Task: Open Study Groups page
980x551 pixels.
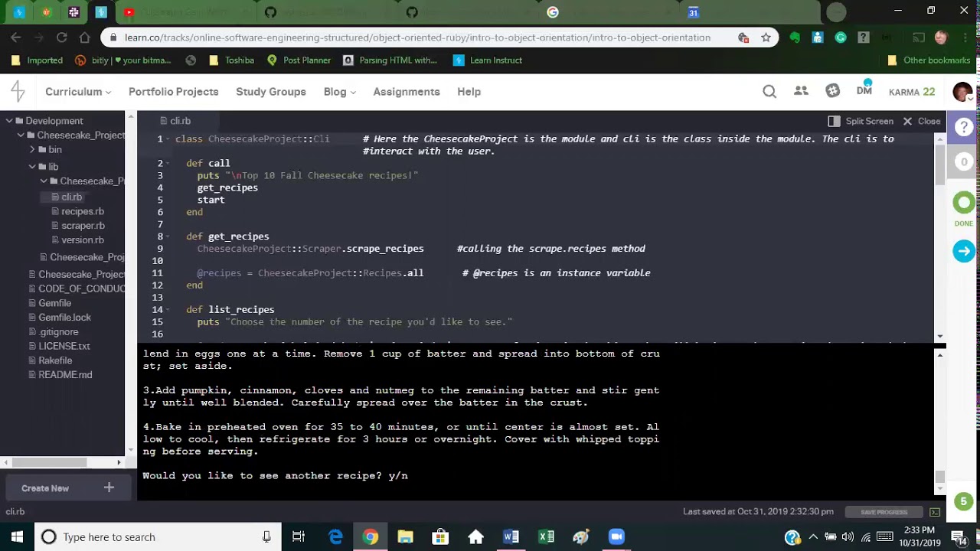Action: pos(271,91)
